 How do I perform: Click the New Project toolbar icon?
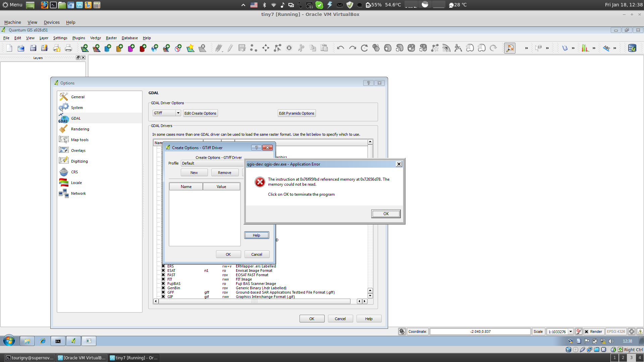coord(9,48)
